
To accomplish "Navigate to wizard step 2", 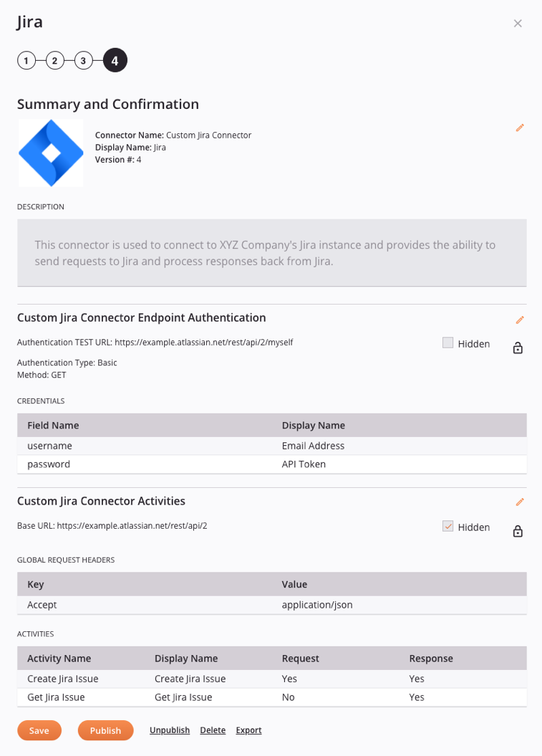I will pyautogui.click(x=54, y=60).
